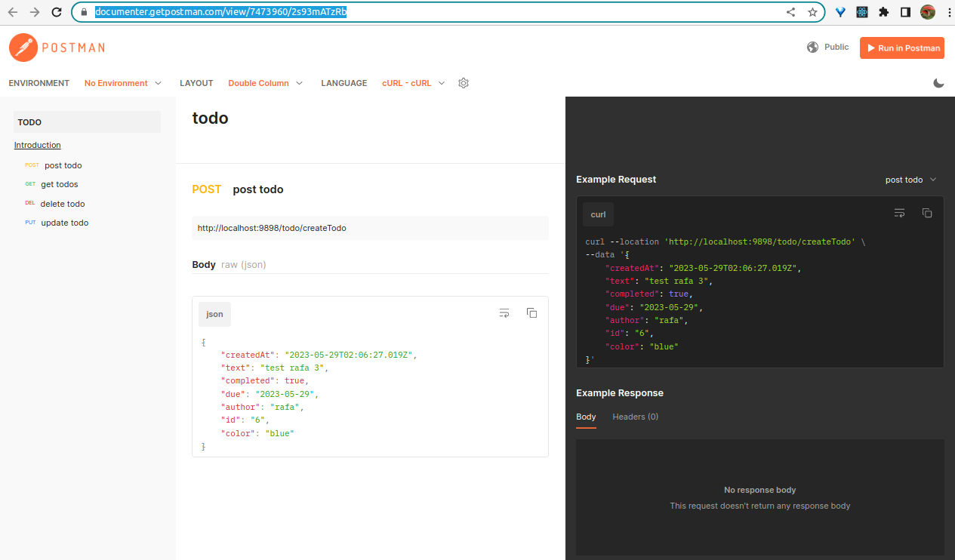Open the extensions puzzle icon
Screen dimensions: 955x560
[884, 12]
